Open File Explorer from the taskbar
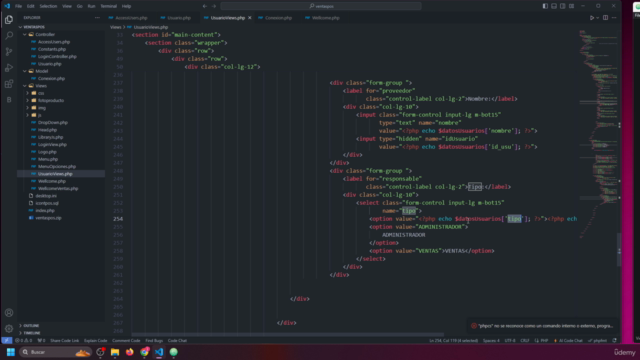This screenshot has height=360, width=640. click(x=115, y=352)
